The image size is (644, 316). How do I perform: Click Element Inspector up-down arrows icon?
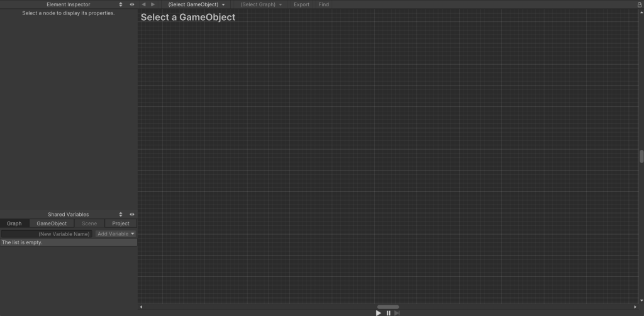point(121,4)
